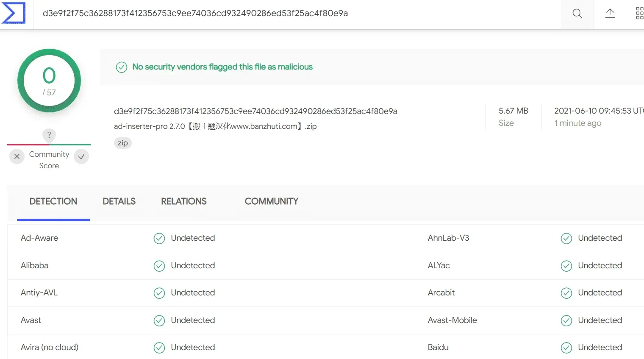Click the community score question mark badge
Image resolution: width=644 pixels, height=359 pixels.
[x=49, y=135]
